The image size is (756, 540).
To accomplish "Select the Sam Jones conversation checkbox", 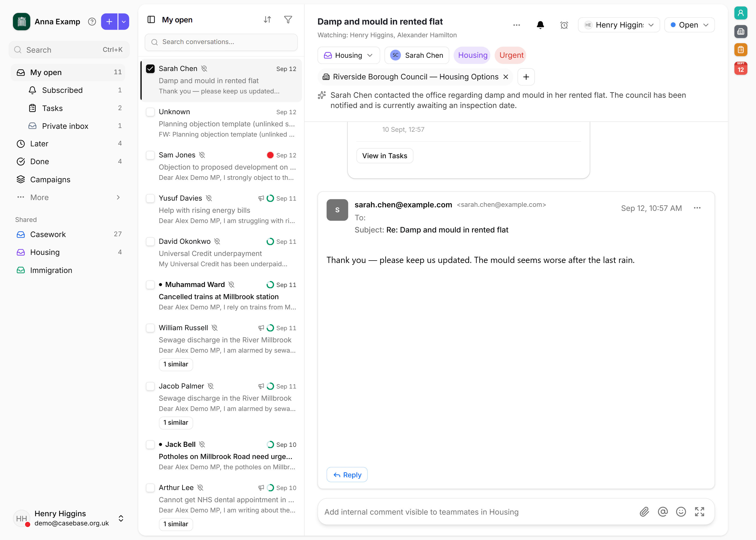I will click(x=150, y=155).
